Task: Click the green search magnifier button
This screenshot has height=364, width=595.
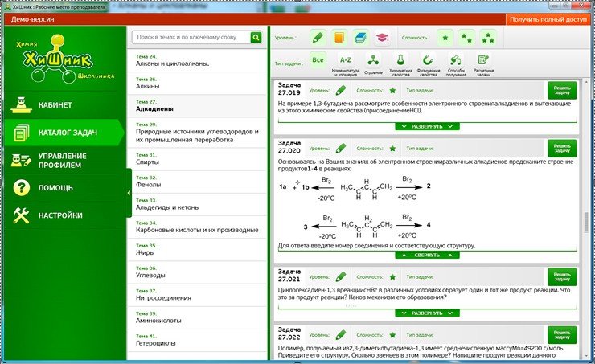Action: pos(256,37)
